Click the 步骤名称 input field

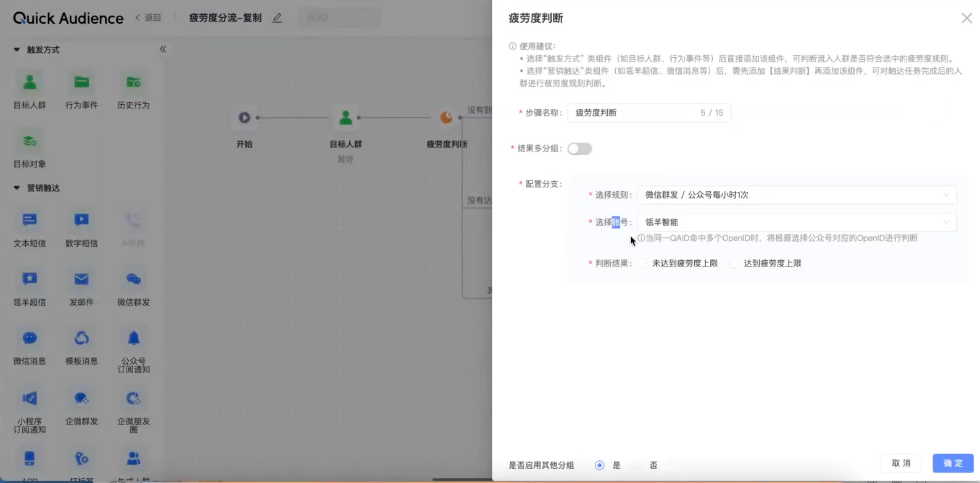[x=649, y=112]
